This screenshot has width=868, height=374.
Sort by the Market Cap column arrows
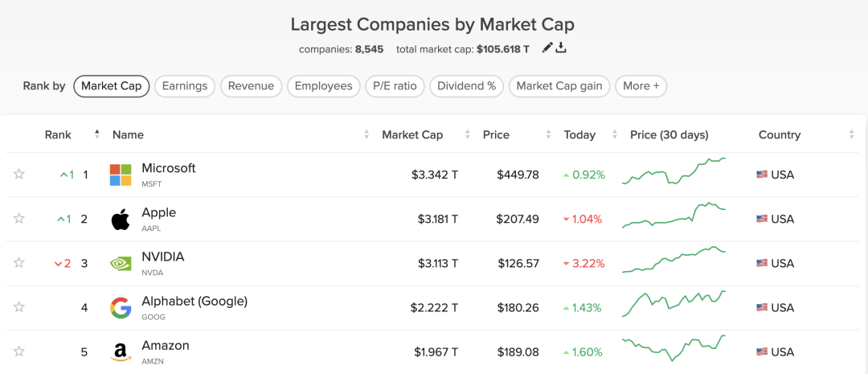point(468,134)
